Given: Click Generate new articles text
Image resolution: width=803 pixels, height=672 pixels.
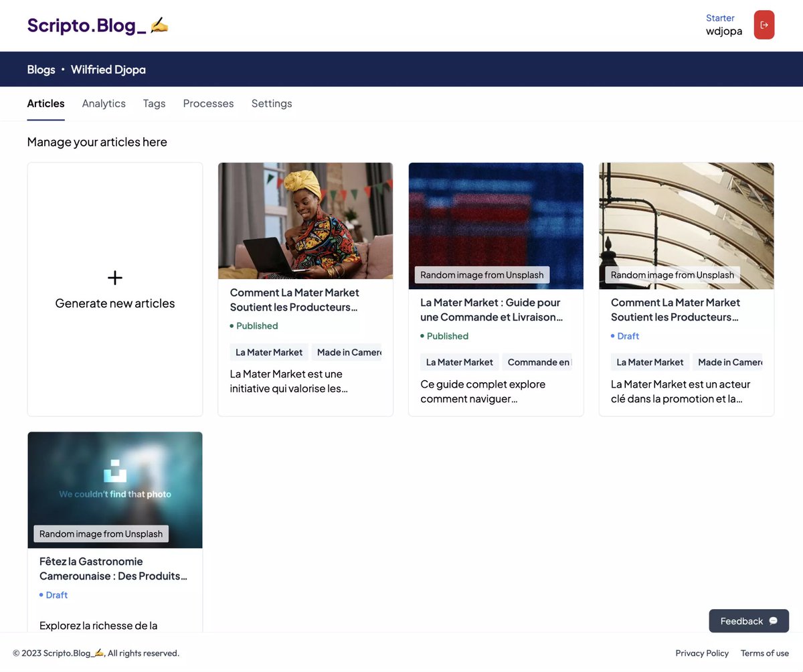Looking at the screenshot, I should pyautogui.click(x=115, y=303).
